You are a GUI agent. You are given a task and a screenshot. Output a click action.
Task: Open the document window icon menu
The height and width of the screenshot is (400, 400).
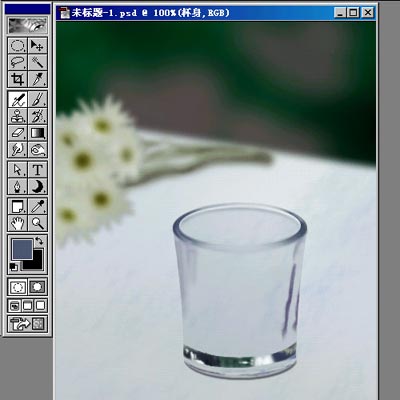[64, 13]
